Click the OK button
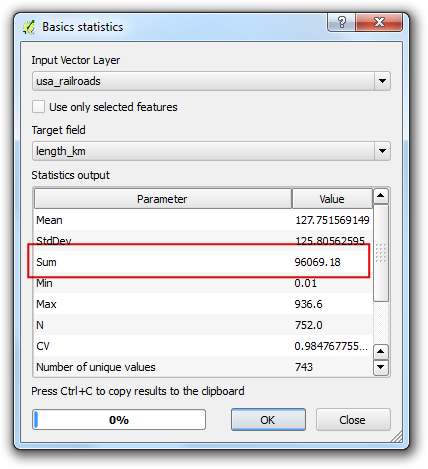The height and width of the screenshot is (469, 428). [268, 420]
